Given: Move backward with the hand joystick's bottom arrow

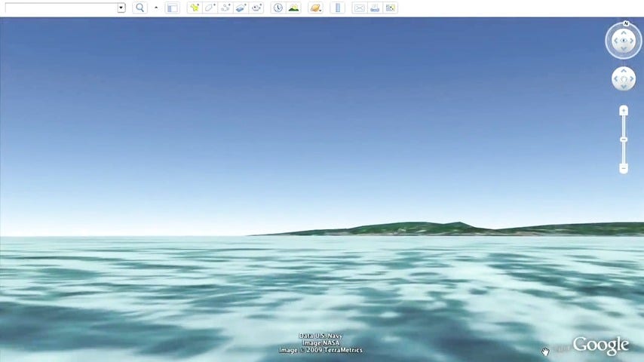Looking at the screenshot, I should pyautogui.click(x=624, y=87).
